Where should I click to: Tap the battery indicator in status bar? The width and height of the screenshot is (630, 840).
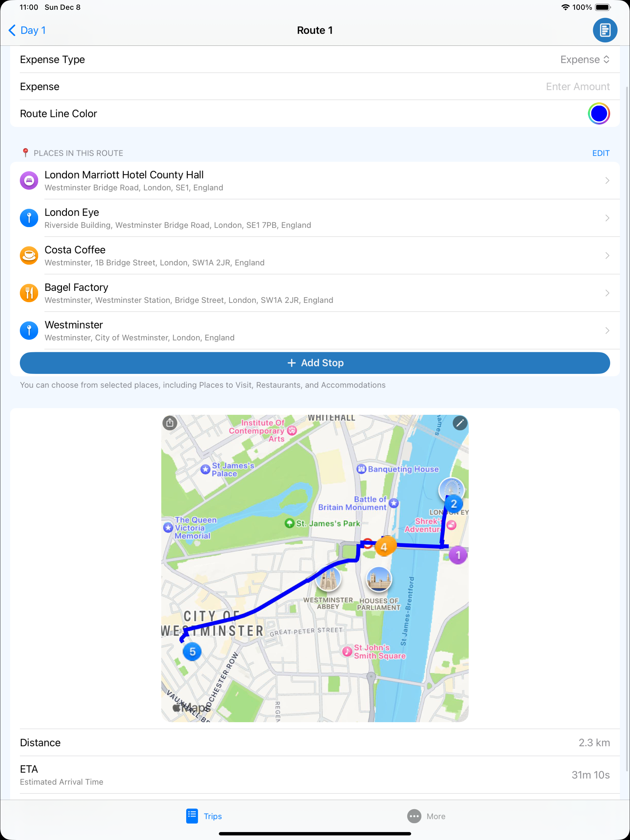(603, 7)
